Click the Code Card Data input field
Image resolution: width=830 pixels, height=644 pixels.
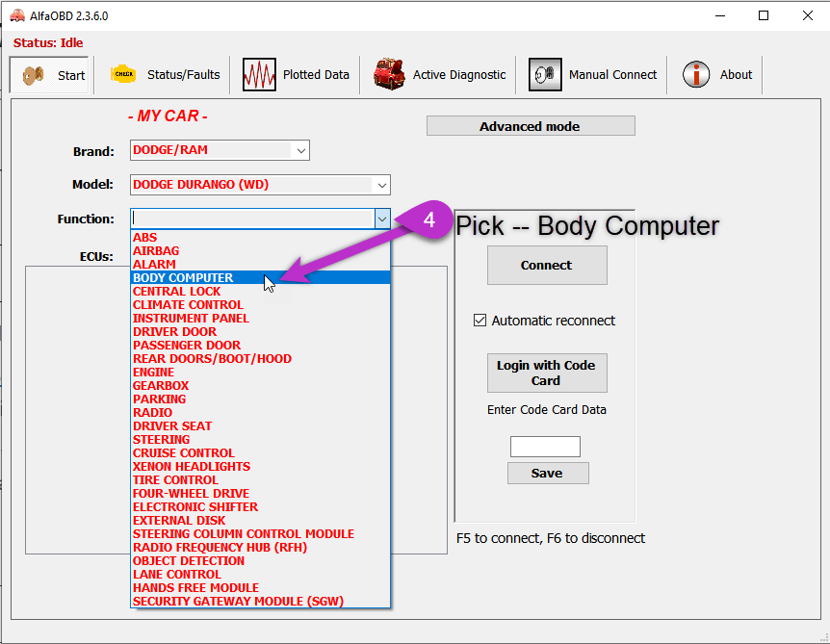(x=545, y=447)
